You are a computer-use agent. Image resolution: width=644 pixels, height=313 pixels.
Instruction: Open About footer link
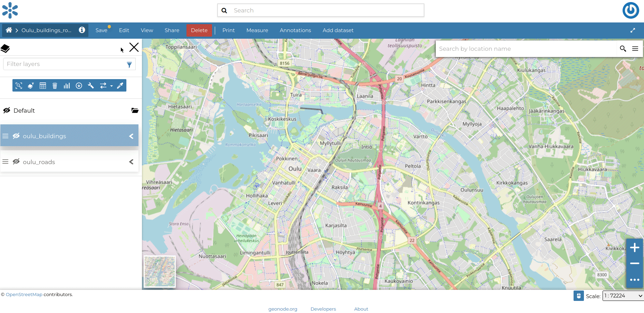[361, 309]
